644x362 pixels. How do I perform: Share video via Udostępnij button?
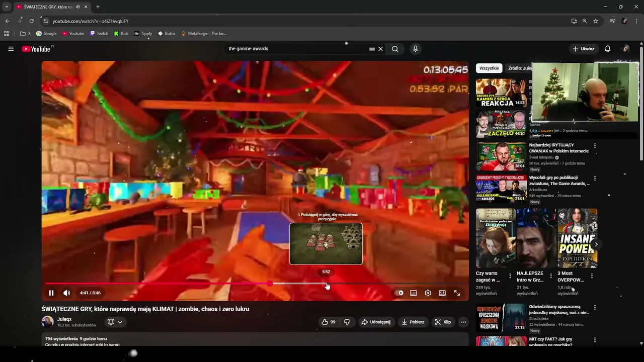[x=376, y=322]
